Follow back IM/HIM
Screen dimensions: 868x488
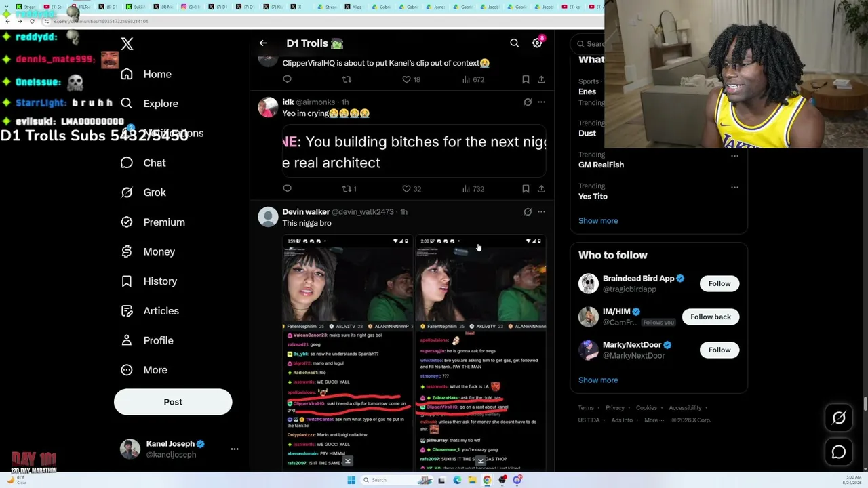pos(711,317)
